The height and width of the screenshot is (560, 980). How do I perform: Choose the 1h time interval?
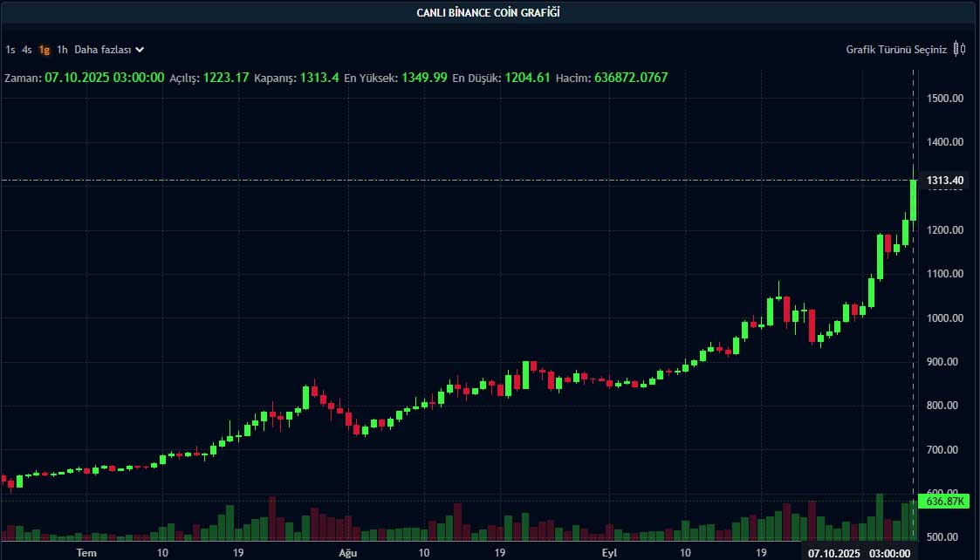[62, 50]
